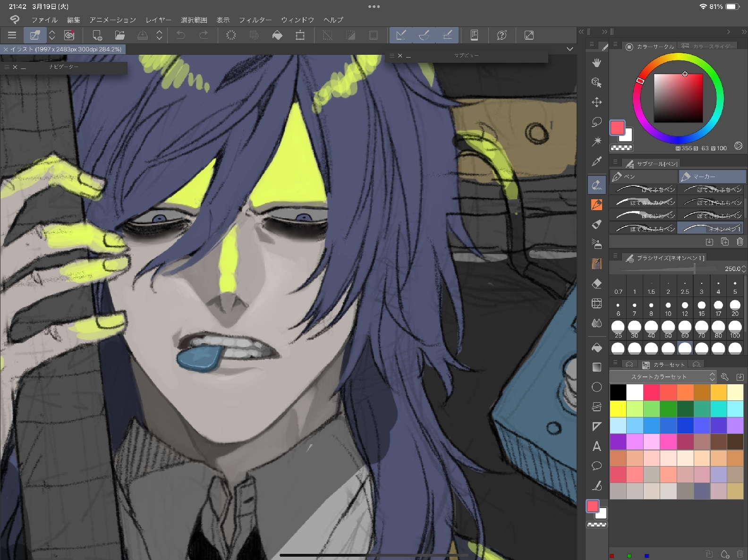Toggle Snap to Ruler
The image size is (748, 560).
(x=401, y=35)
